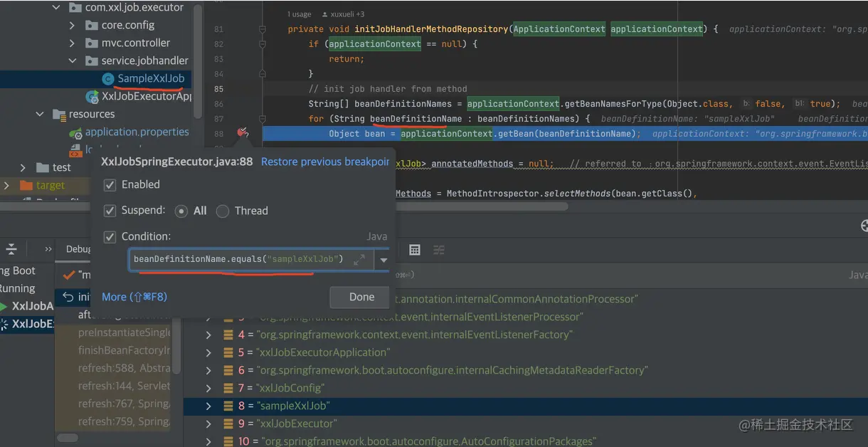868x447 pixels.
Task: Select the refresh:588 stack frame
Action: coord(125,368)
